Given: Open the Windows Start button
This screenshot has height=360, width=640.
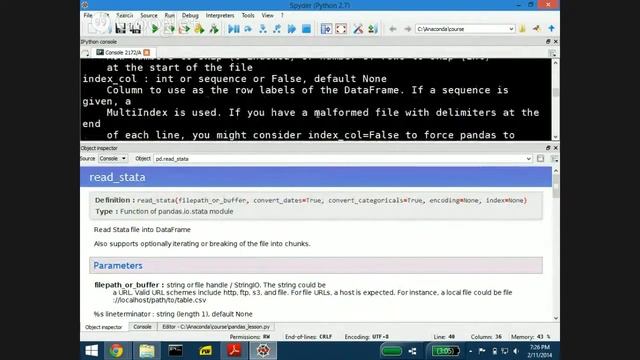Looking at the screenshot, I should 91,351.
